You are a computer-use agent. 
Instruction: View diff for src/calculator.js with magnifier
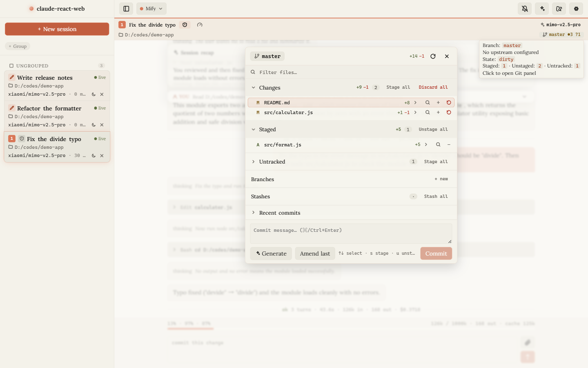428,112
